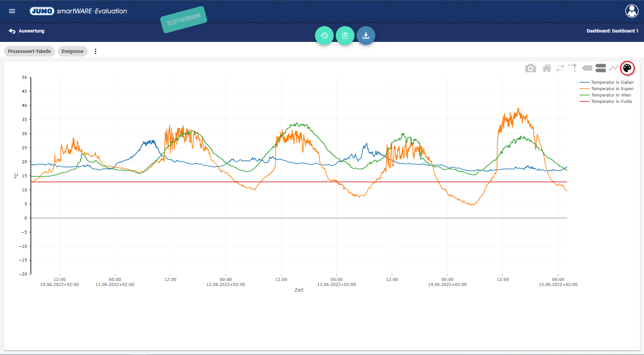
Task: Click the clipboard report round button
Action: 345,36
